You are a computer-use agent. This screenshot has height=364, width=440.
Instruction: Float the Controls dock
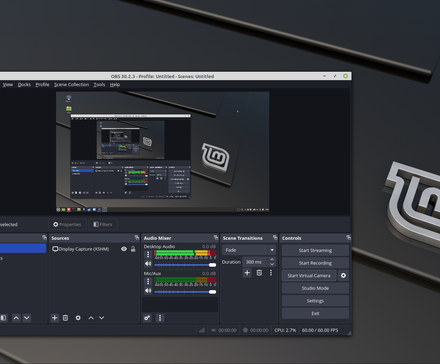coord(348,237)
